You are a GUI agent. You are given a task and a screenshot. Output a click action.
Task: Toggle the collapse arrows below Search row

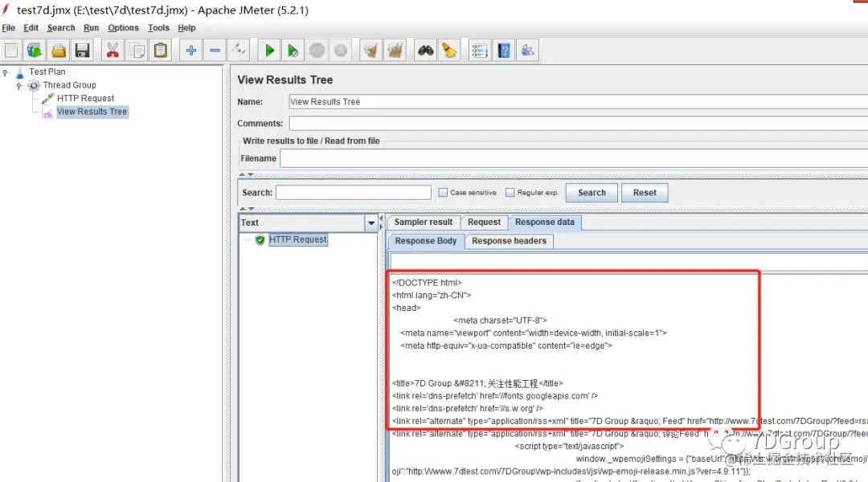247,209
